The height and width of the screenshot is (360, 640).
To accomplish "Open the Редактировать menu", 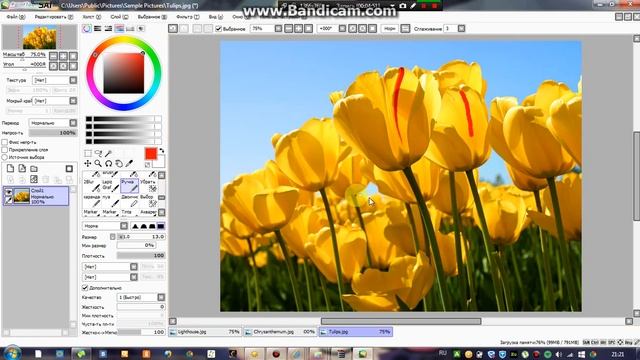I will click(53, 17).
